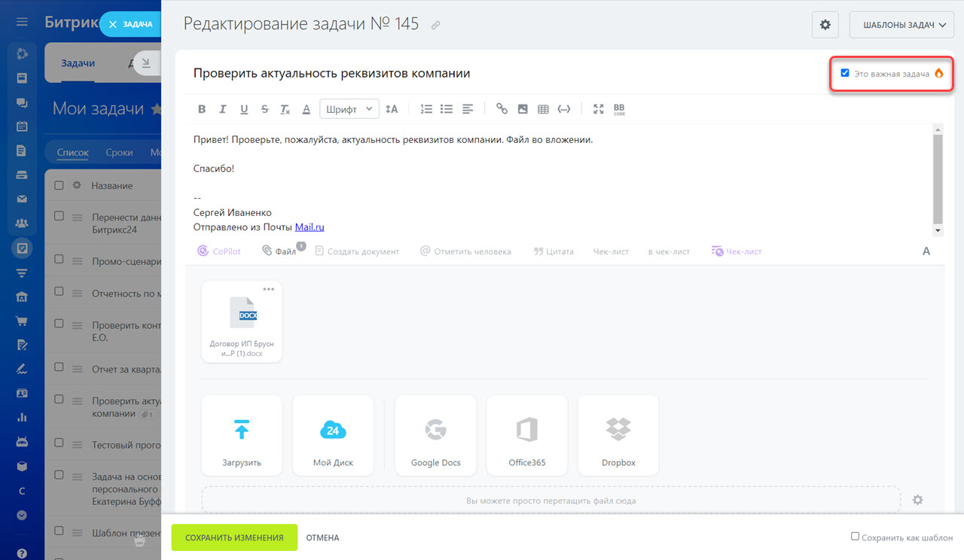Viewport: 964px width, 560px height.
Task: Insert a bulleted list
Action: point(447,109)
